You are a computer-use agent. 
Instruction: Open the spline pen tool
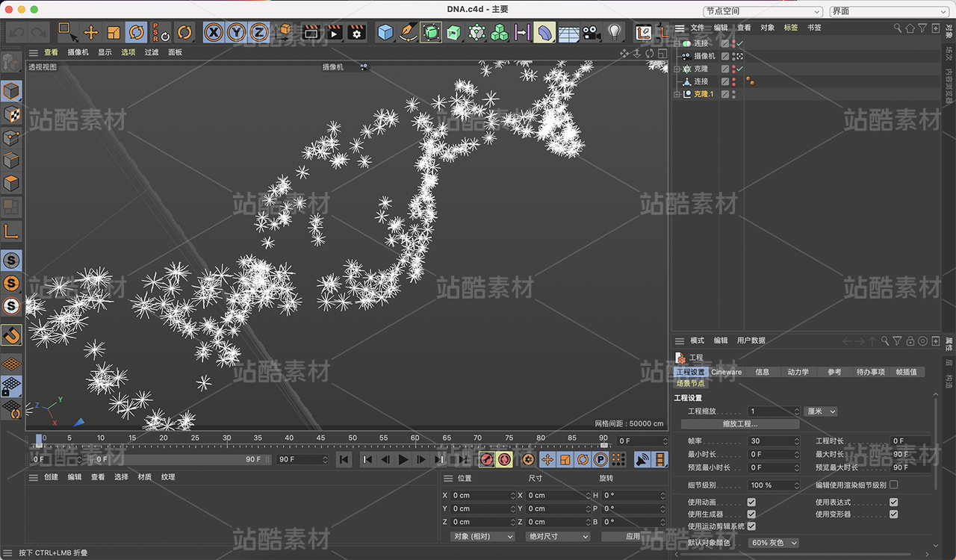click(408, 32)
